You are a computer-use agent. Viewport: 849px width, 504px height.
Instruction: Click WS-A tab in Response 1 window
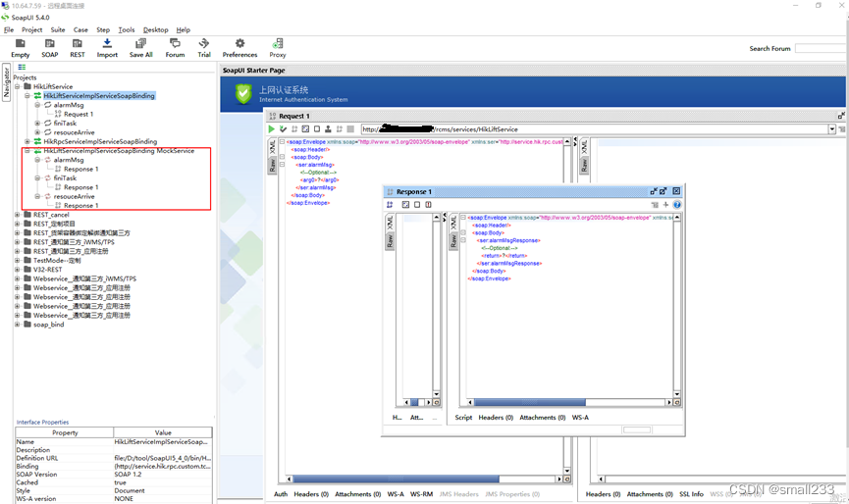tap(580, 417)
